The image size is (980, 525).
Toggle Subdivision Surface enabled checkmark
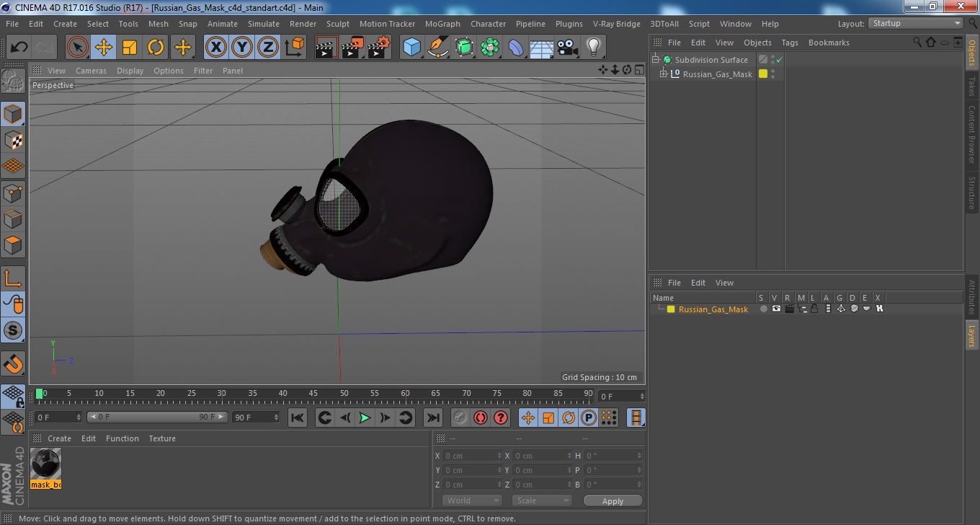pyautogui.click(x=779, y=60)
